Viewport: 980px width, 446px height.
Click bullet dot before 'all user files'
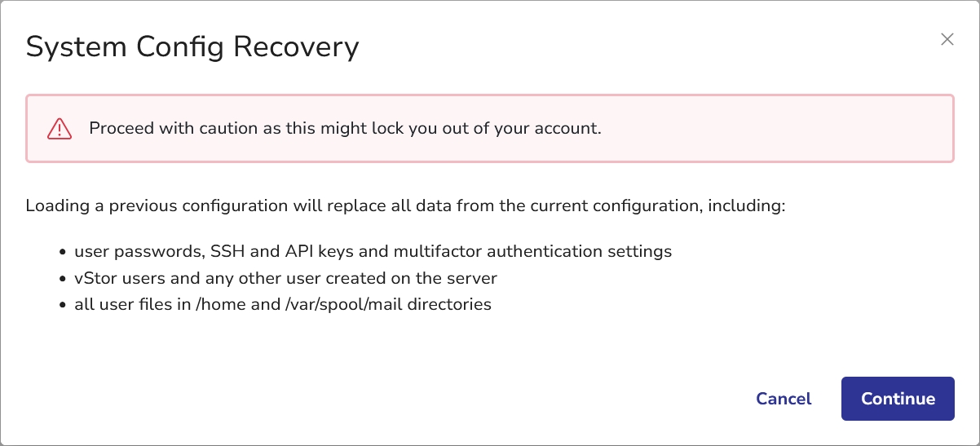64,306
